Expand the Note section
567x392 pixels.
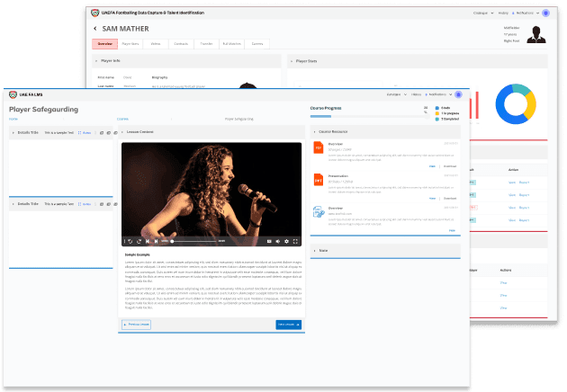point(315,250)
